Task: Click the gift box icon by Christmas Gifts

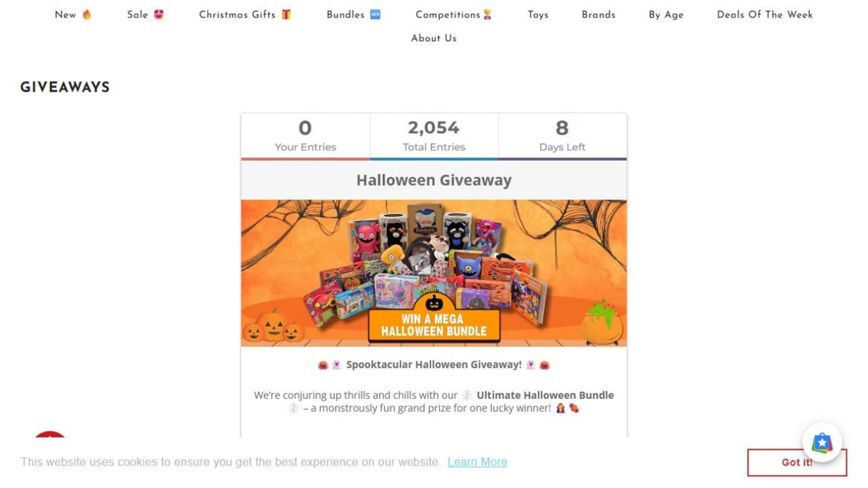Action: point(286,14)
